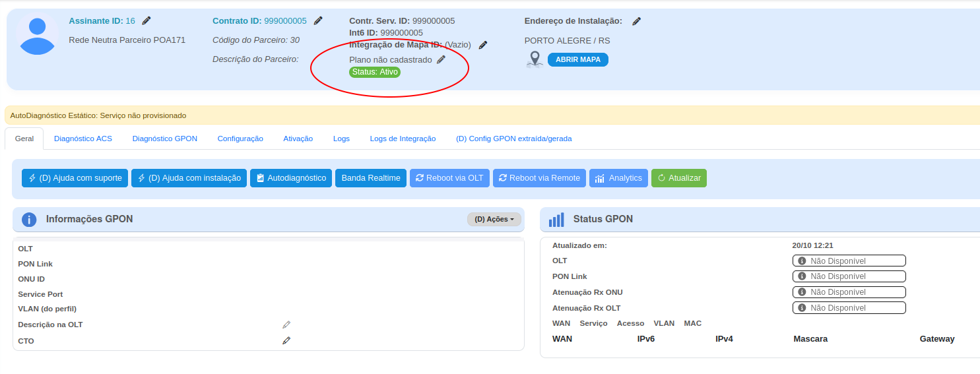Click the edit pencil for Integração de Mapa ID

coord(483,45)
